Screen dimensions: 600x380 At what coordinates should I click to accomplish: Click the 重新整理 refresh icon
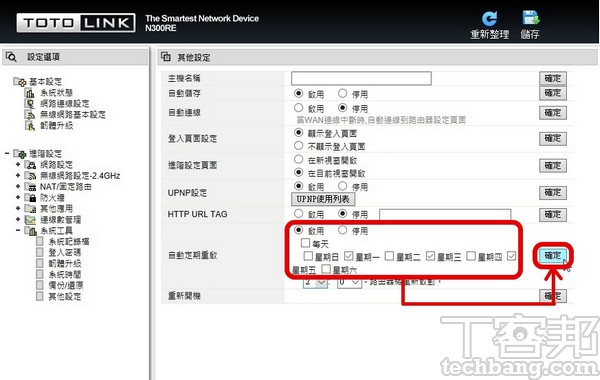(489, 18)
